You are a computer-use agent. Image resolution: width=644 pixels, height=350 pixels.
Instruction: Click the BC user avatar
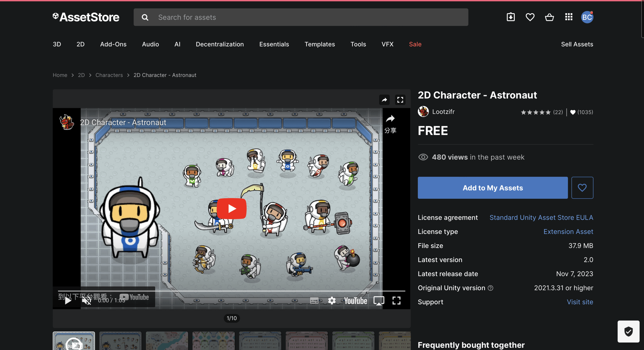(587, 17)
